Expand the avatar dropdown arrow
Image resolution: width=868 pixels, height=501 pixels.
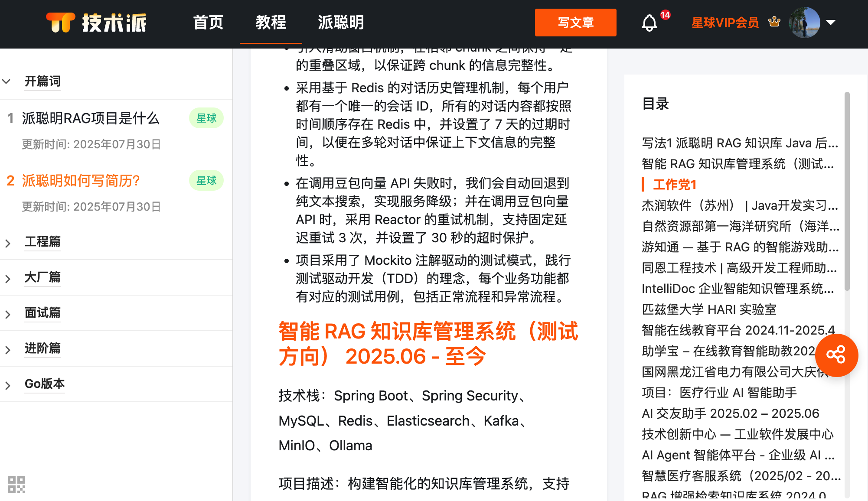tap(831, 23)
